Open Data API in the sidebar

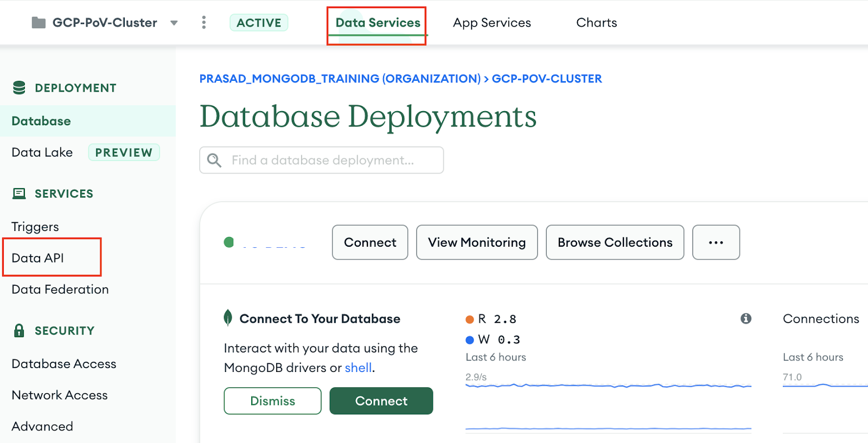(x=38, y=258)
